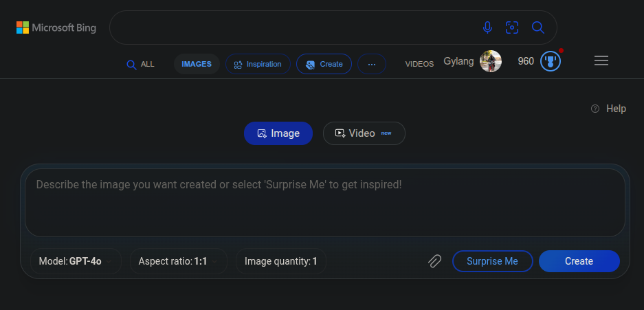Switch to Video generation mode
The width and height of the screenshot is (644, 310).
coord(364,133)
